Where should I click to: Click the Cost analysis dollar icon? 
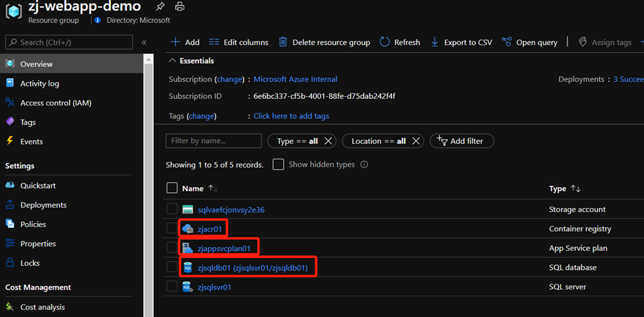tap(10, 307)
